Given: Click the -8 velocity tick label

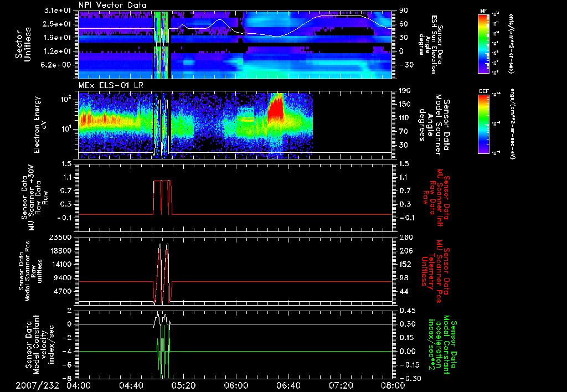Looking at the screenshot, I should point(68,379).
